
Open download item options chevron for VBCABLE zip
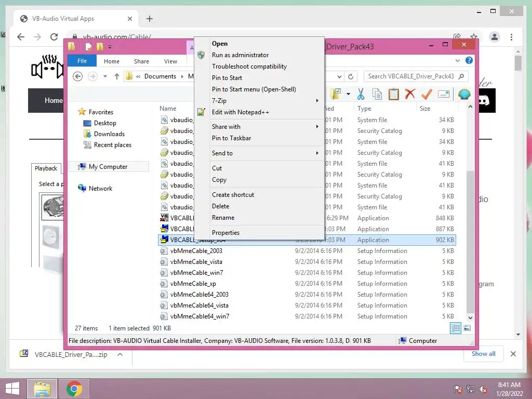click(x=119, y=354)
